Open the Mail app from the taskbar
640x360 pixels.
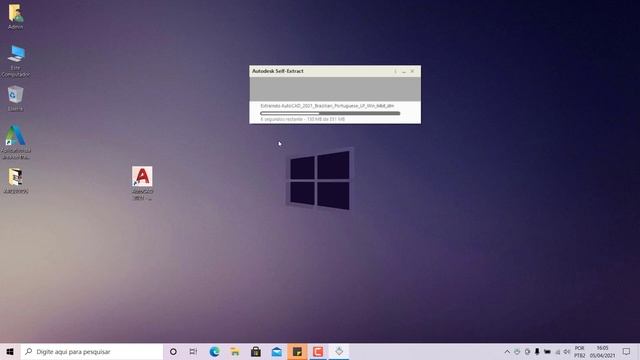click(277, 351)
